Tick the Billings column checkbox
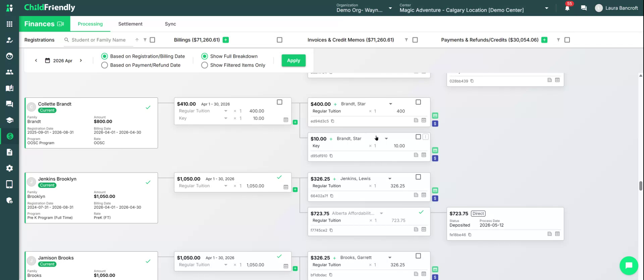Screen dimensions: 644x280 (x=279, y=40)
